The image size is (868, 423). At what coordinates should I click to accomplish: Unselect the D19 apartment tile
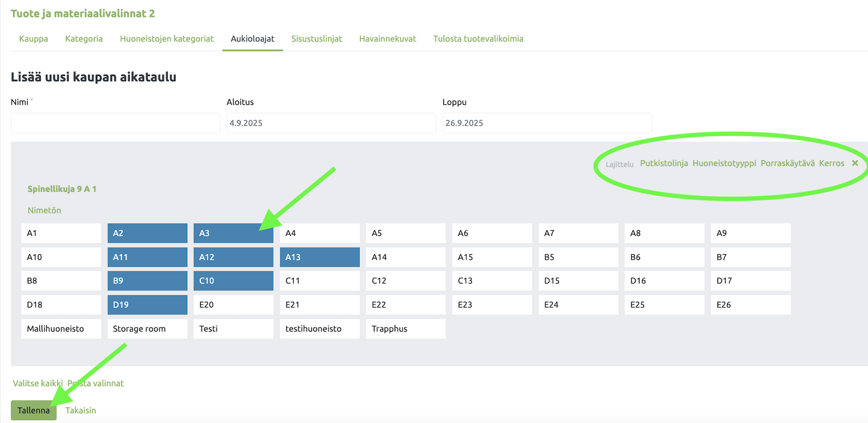(x=147, y=305)
